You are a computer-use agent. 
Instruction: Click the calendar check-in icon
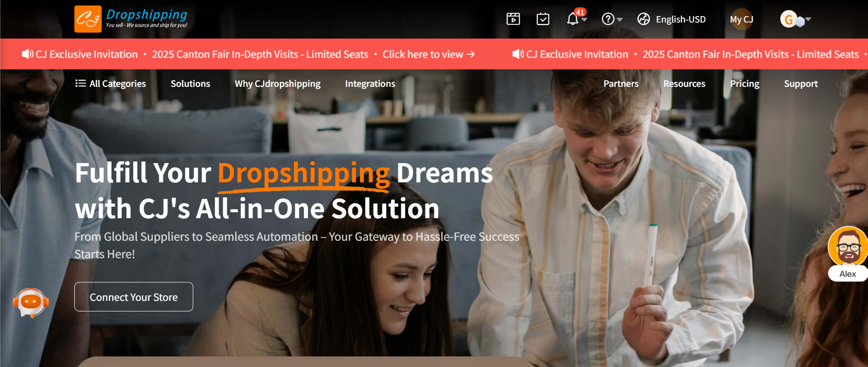click(543, 19)
